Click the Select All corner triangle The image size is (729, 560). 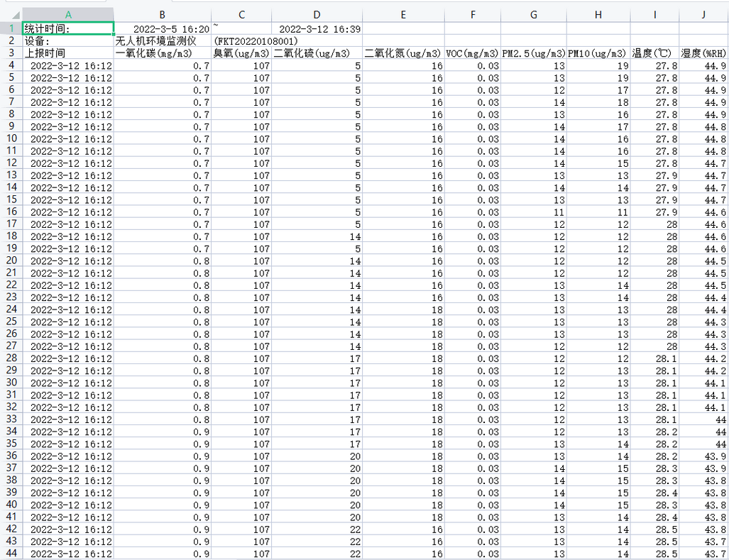pos(11,15)
